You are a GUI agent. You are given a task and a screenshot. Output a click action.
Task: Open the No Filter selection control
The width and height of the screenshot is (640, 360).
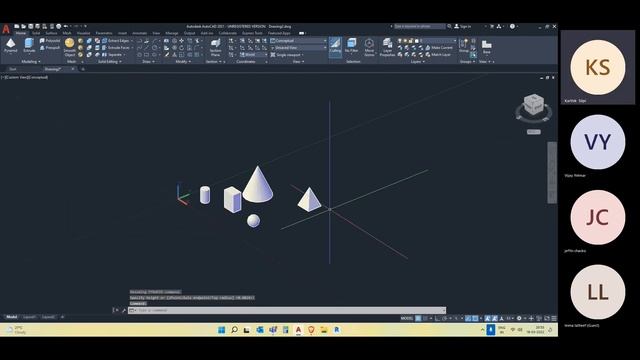351,46
